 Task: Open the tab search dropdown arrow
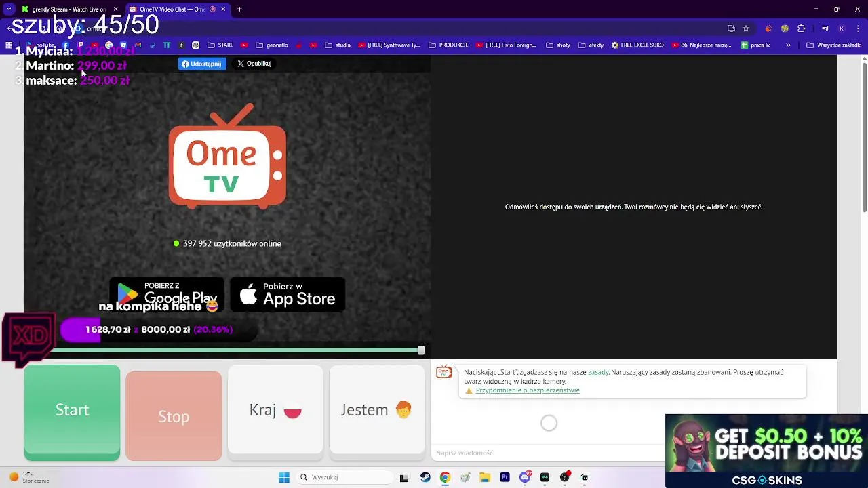[8, 9]
